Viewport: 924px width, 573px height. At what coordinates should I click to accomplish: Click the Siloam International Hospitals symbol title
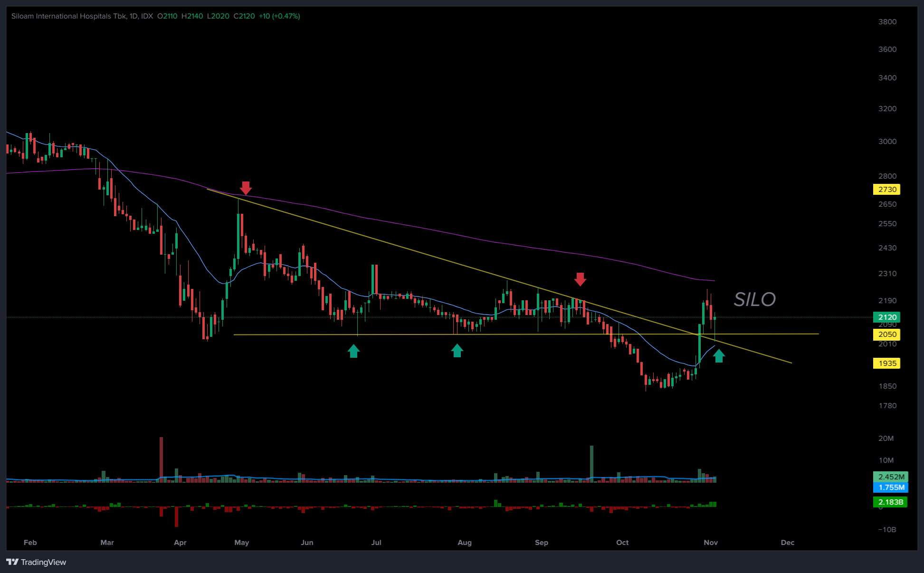pos(69,16)
